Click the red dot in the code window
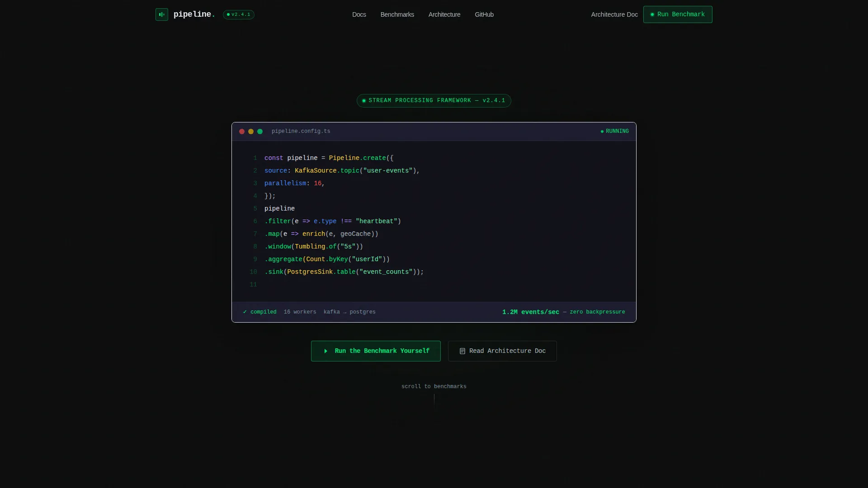This screenshot has width=868, height=488. click(242, 131)
